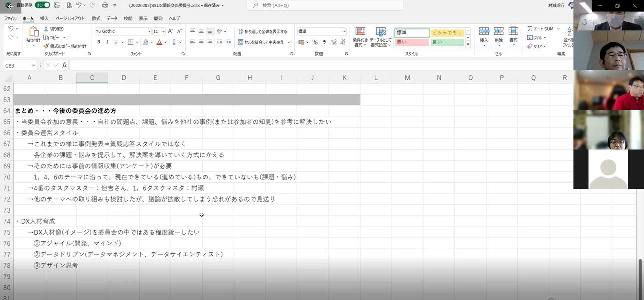The width and height of the screenshot is (644, 300).
Task: Open Format as Table (テーブルとして書式設定)
Action: (x=381, y=37)
